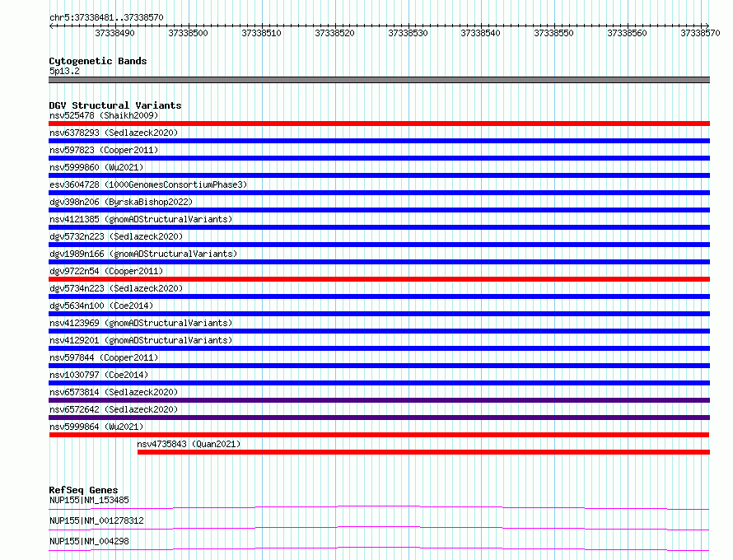Click nsv6572642 (Sedlazeck2020) label
Screen dimensions: 733x560
pyautogui.click(x=114, y=409)
